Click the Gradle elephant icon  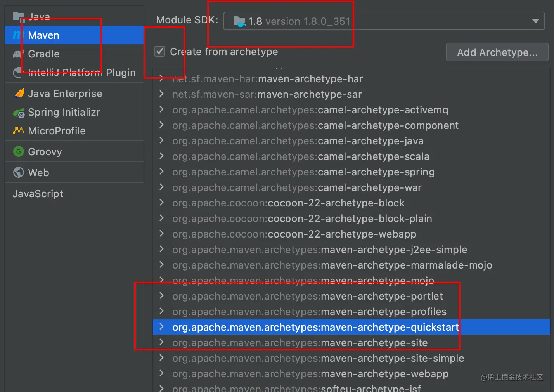click(x=18, y=54)
